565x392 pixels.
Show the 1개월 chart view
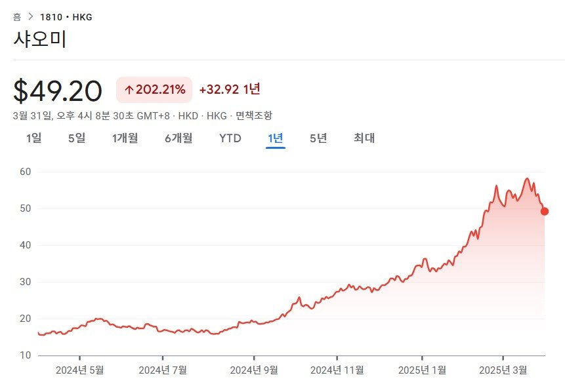click(125, 138)
